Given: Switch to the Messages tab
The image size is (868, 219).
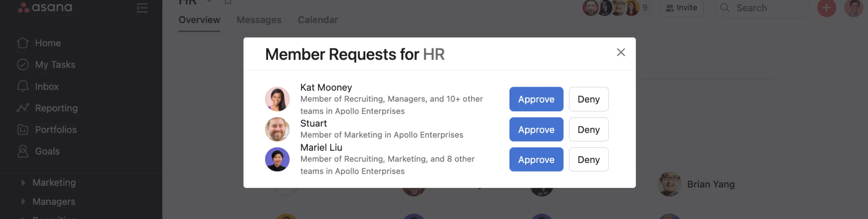Looking at the screenshot, I should (x=259, y=20).
